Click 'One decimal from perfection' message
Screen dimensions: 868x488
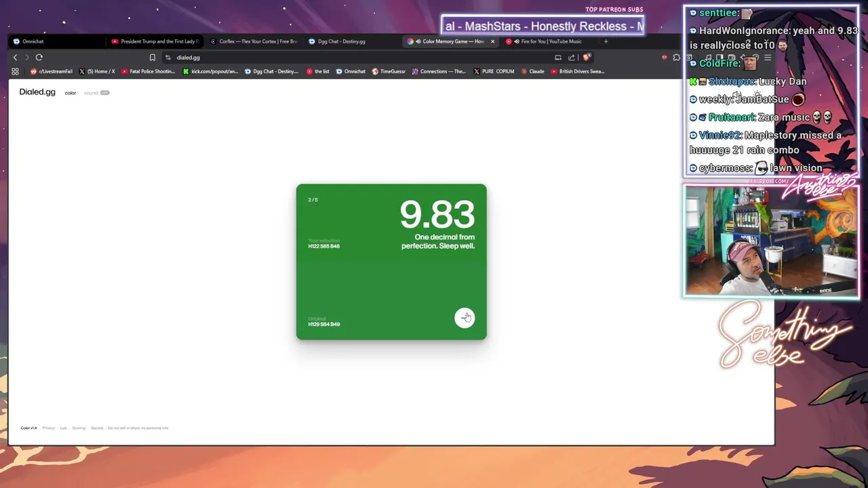(438, 241)
